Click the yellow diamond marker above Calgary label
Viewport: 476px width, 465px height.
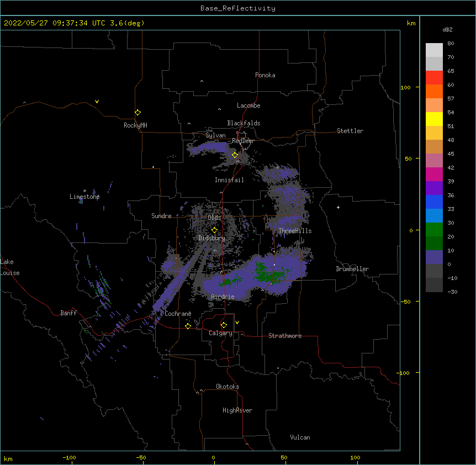click(224, 325)
